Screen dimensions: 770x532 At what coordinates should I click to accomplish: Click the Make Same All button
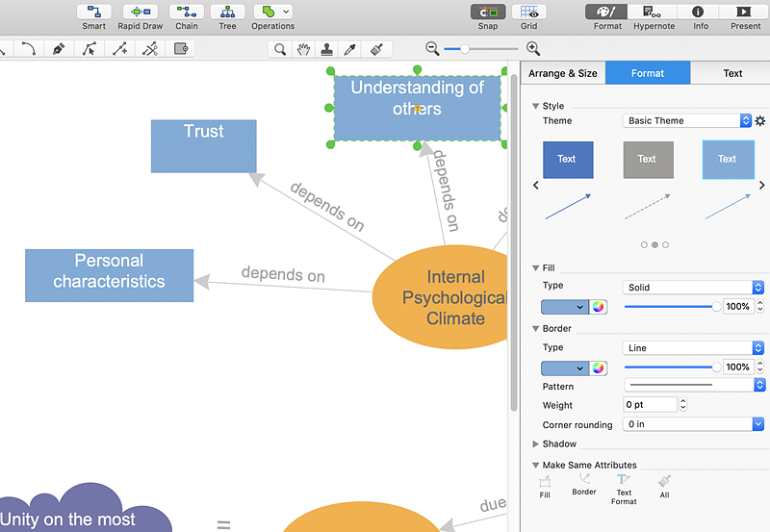click(x=664, y=484)
